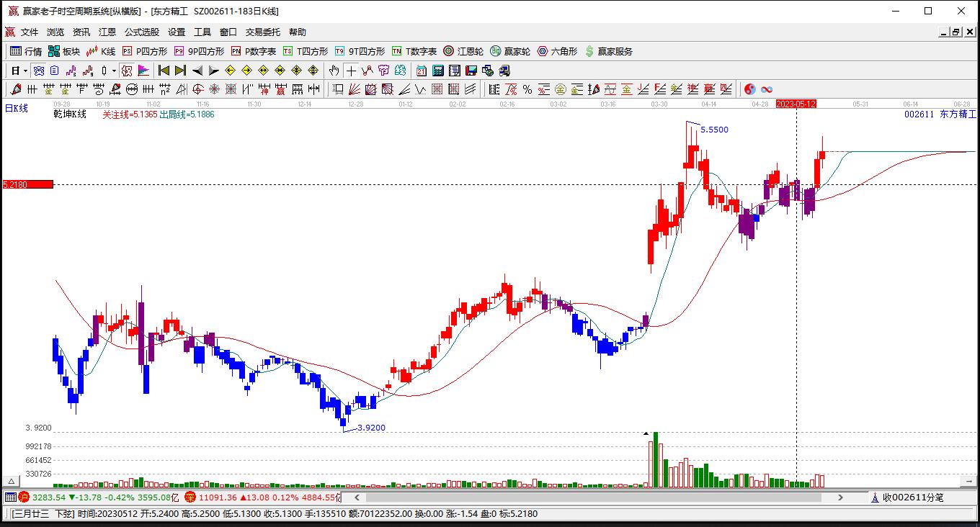Click the triangle at bottom-left of volume panel
Image resolution: width=980 pixels, height=527 pixels.
tap(11, 481)
